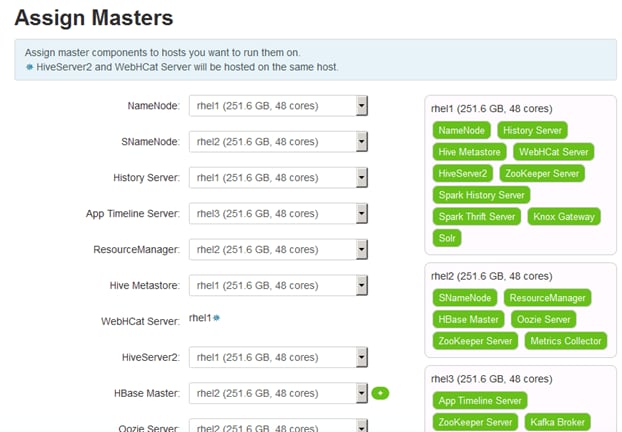Open the HiveServer2 host dropdown
This screenshot has width=622, height=432.
tap(278, 357)
